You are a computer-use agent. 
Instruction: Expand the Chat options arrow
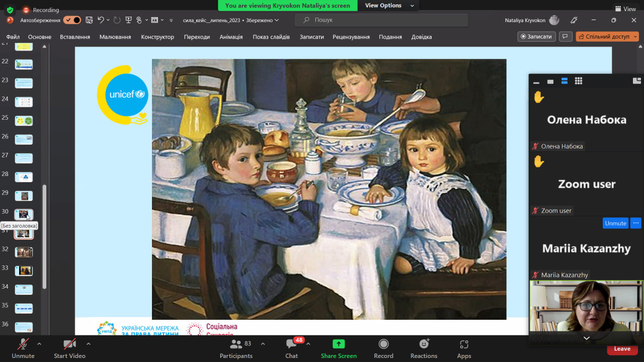click(x=308, y=344)
